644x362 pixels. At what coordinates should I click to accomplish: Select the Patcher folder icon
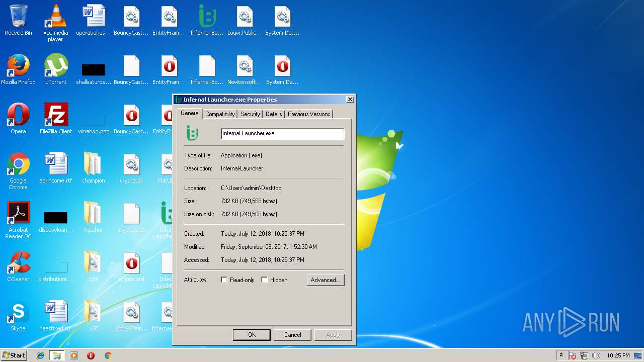tap(94, 217)
